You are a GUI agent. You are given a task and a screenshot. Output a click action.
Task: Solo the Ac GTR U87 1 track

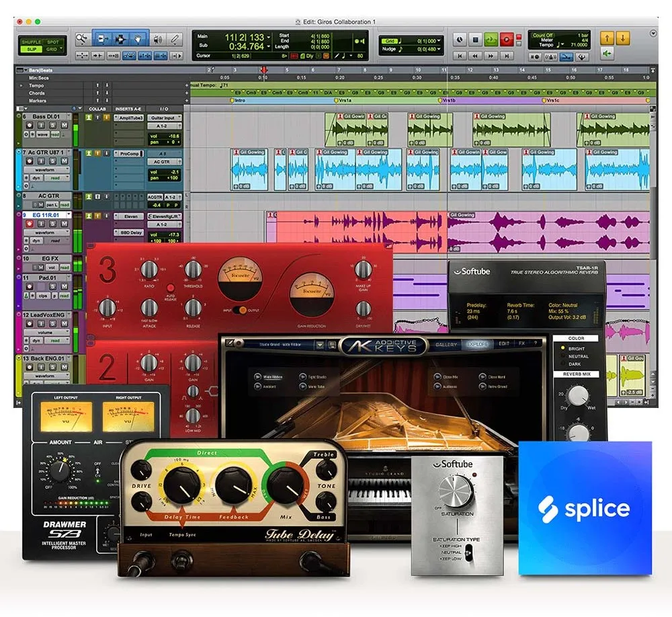click(x=52, y=161)
